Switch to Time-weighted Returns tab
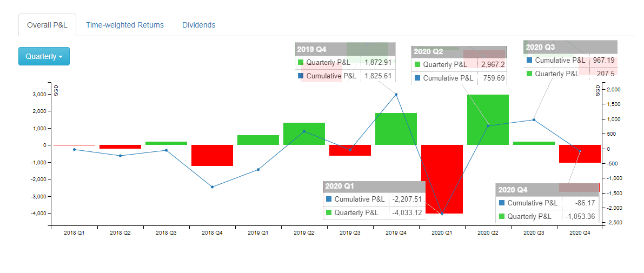 [125, 25]
